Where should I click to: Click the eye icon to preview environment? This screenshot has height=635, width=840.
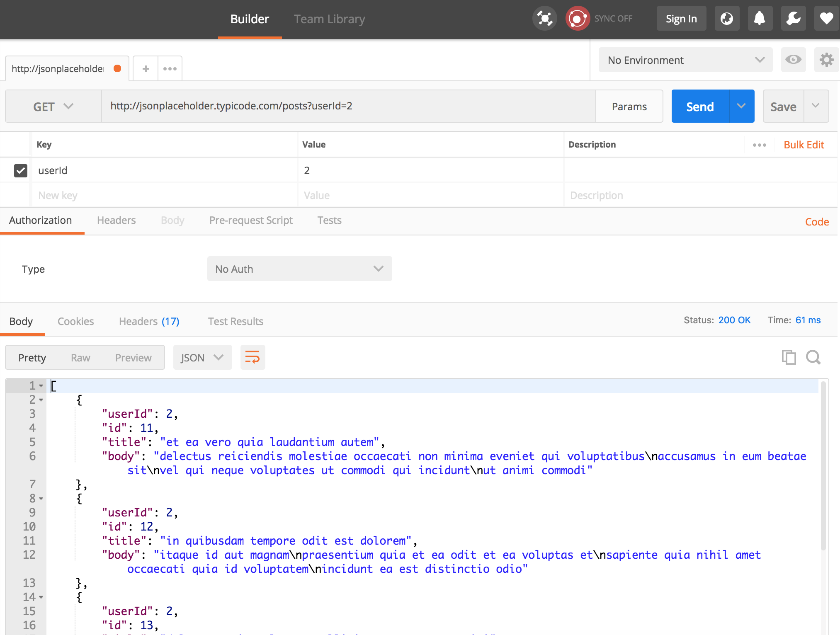point(793,60)
